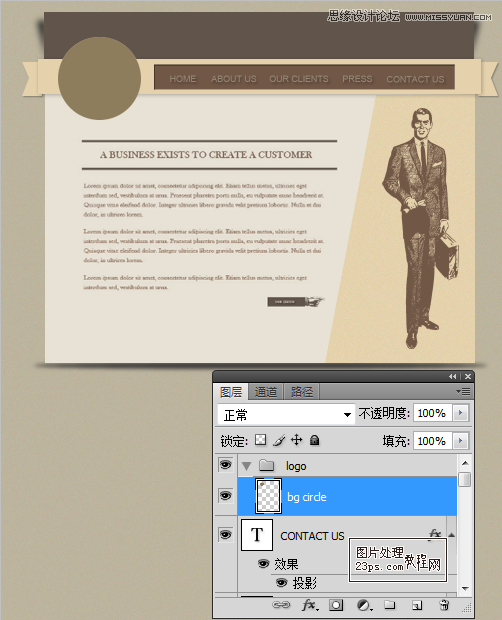
Task: Hide the CONTACT US text layer
Action: (x=226, y=535)
